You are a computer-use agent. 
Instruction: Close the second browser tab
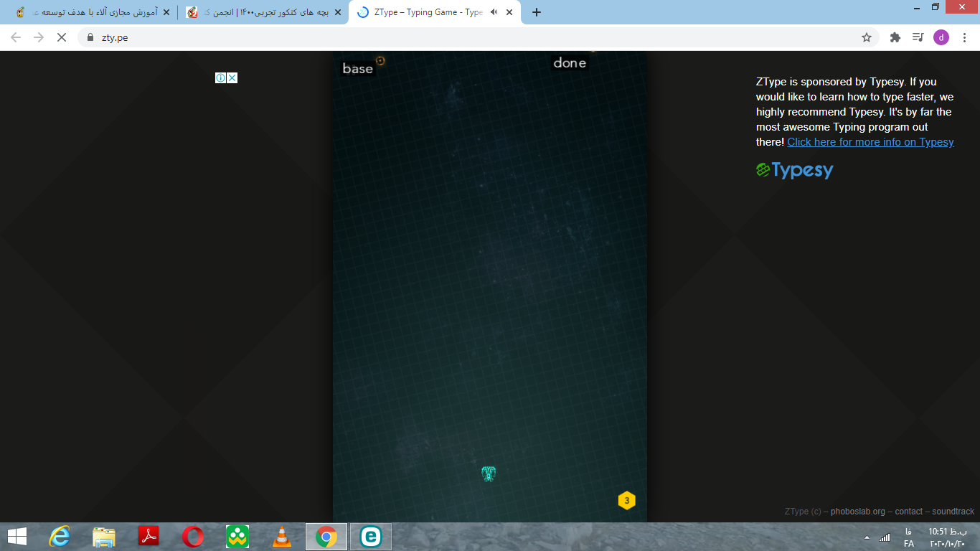click(338, 12)
